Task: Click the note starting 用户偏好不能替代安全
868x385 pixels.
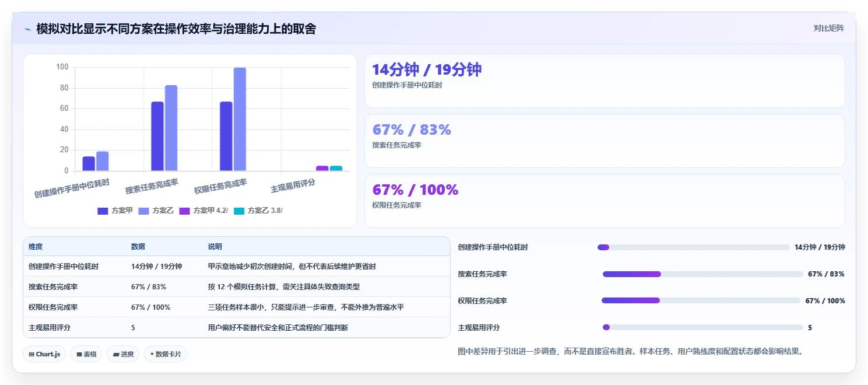Action: pos(278,328)
